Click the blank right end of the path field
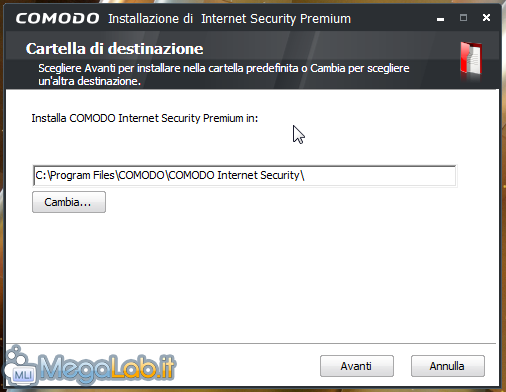 [380, 176]
